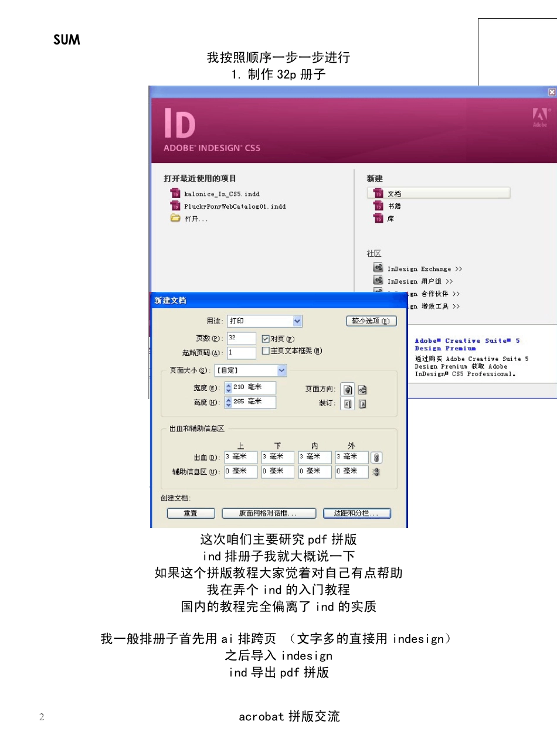Screen dimensions: 557x756
Task: Open the InDesign 用户组 link
Action: click(x=420, y=281)
